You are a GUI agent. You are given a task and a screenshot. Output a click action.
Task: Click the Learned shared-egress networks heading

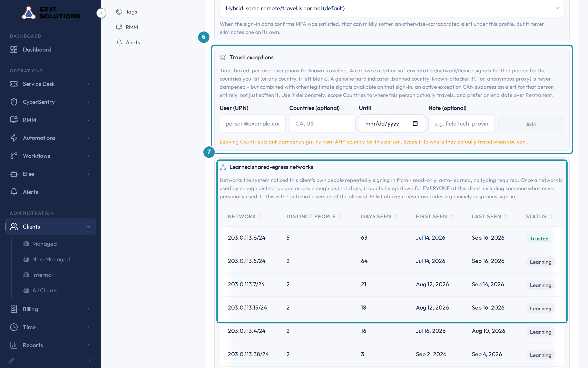[x=271, y=167]
